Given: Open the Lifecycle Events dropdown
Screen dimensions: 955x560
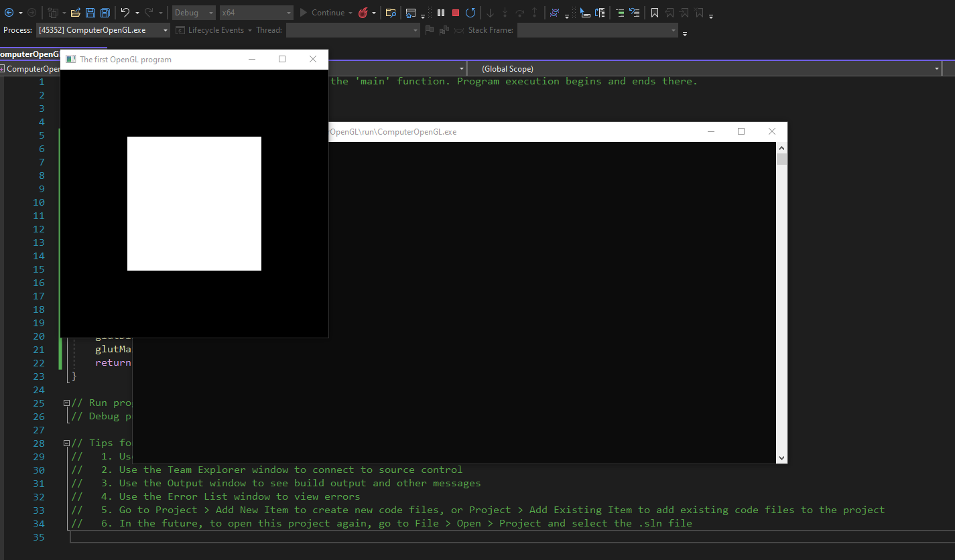Looking at the screenshot, I should click(214, 30).
